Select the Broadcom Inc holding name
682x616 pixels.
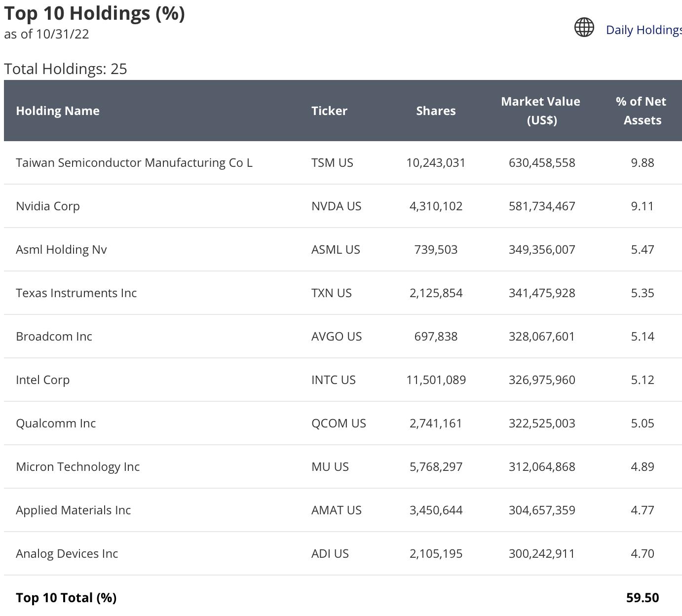[x=54, y=337]
